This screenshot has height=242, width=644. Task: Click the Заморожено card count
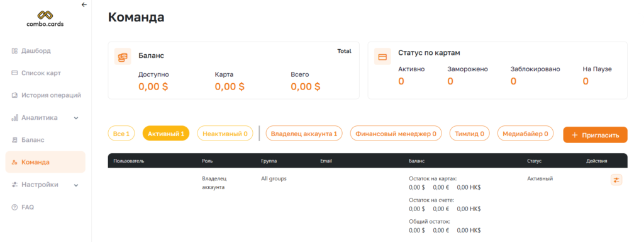point(450,81)
